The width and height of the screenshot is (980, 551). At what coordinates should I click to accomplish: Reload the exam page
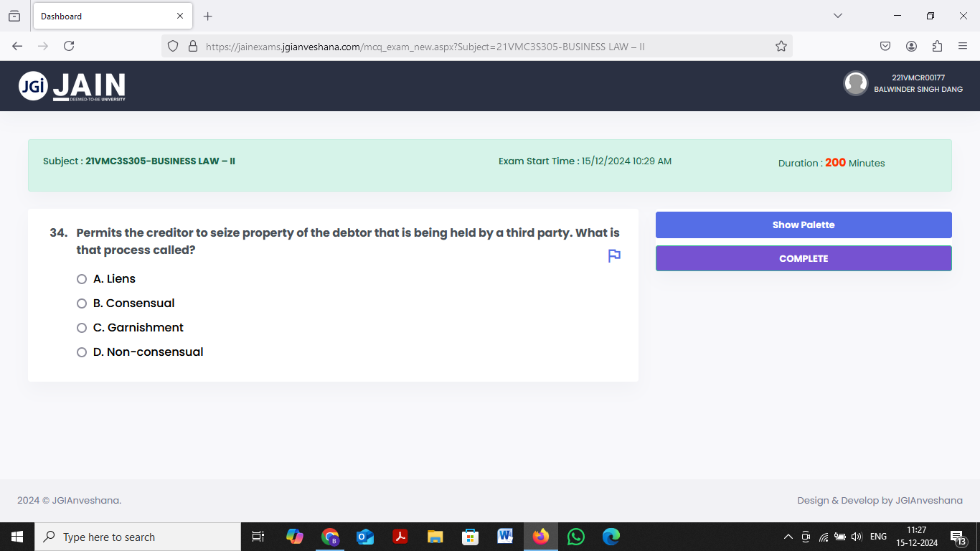pyautogui.click(x=68, y=45)
